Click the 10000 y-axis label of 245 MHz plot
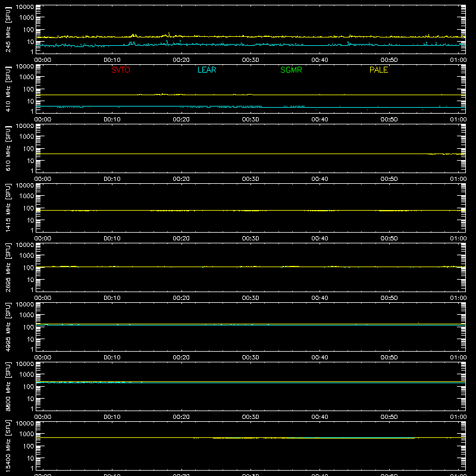This screenshot has width=476, height=476. [x=25, y=7]
